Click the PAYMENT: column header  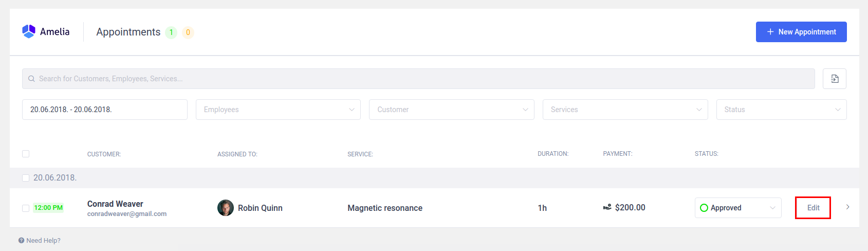click(x=618, y=153)
